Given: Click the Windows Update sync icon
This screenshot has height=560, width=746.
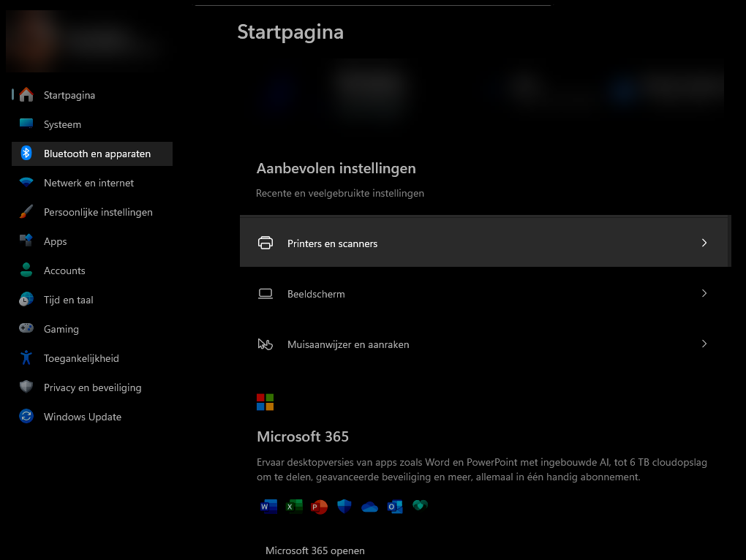Looking at the screenshot, I should [x=26, y=417].
